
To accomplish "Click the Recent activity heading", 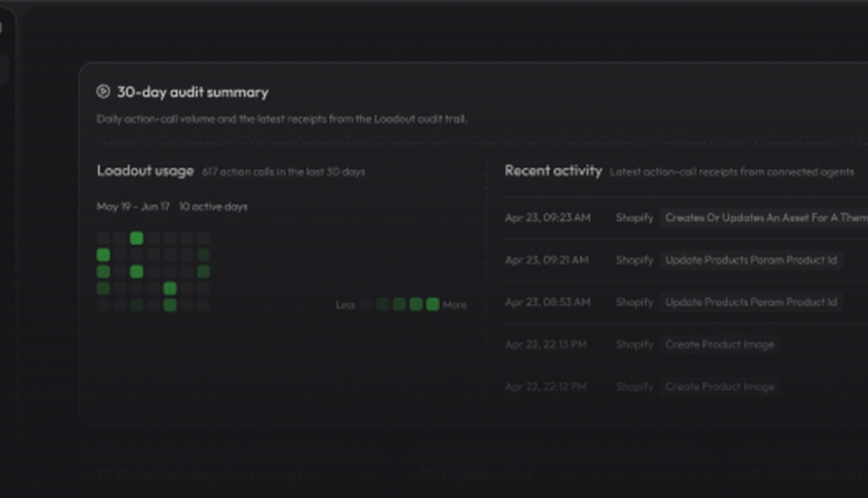I will 553,171.
